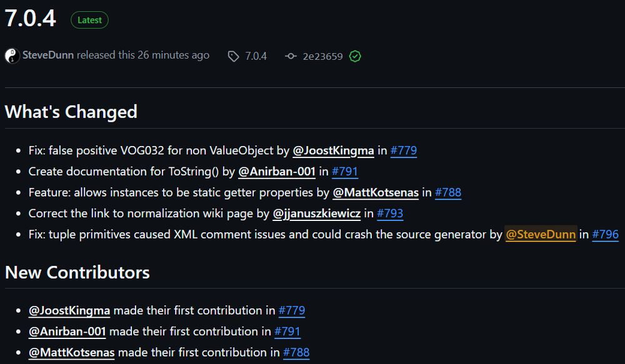Image resolution: width=625 pixels, height=364 pixels.
Task: Click the tag icon beside 7.0.4
Action: tap(233, 56)
